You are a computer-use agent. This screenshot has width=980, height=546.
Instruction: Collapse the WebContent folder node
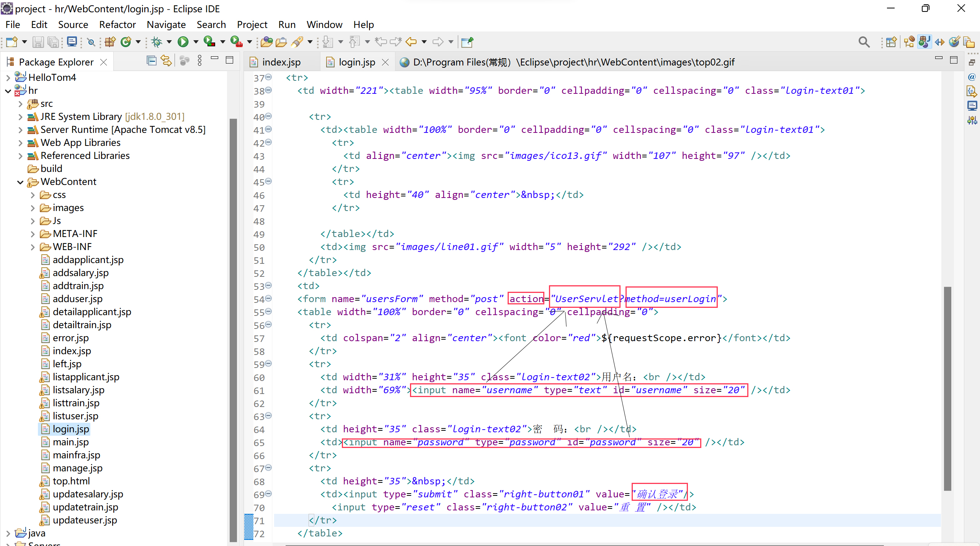coord(21,182)
